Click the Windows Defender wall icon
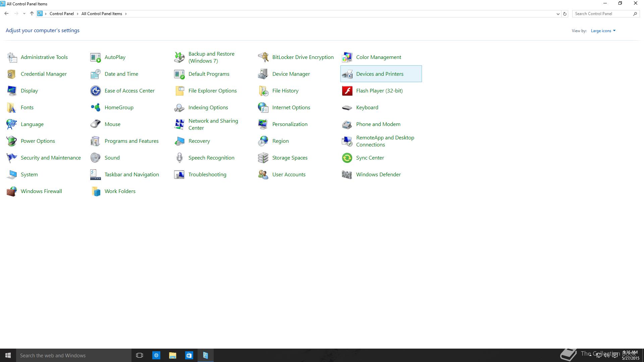 point(347,175)
